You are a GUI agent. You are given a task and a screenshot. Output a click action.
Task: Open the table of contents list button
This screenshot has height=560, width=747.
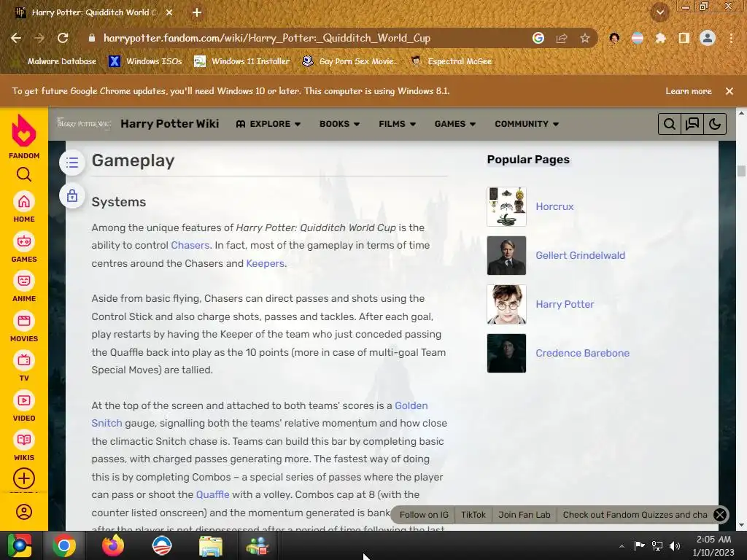(72, 163)
